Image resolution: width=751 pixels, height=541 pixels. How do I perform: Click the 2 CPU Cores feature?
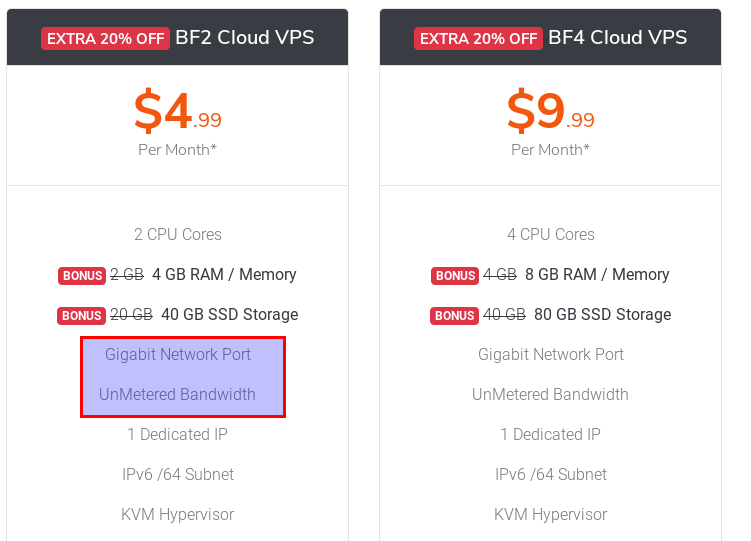178,234
